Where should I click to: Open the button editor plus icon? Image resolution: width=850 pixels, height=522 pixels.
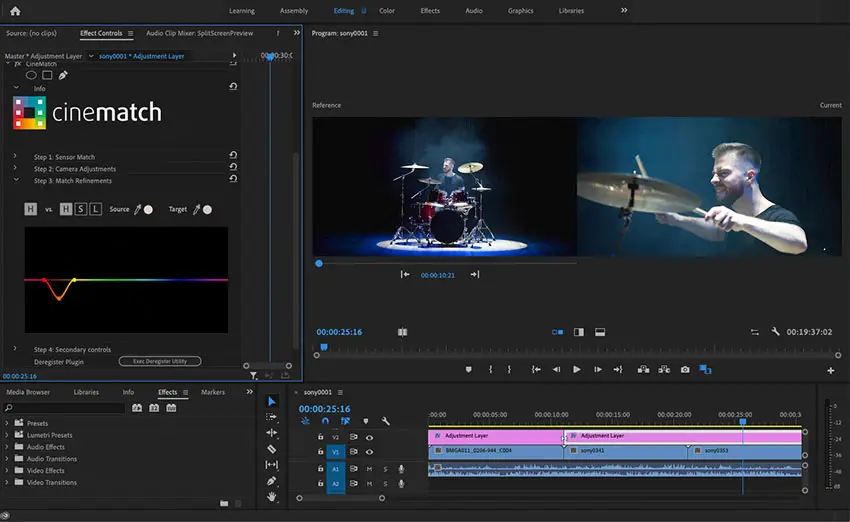tap(830, 371)
